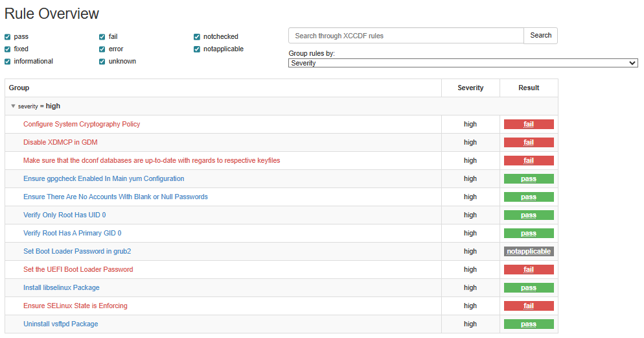Open Set Boot Loader Password in grub2
Viewport: 644px width, 338px height.
point(77,252)
